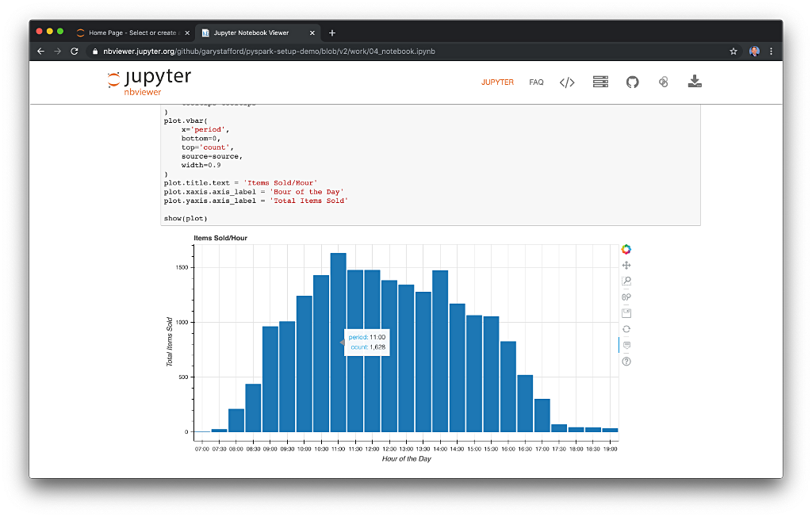Screen dimensions: 812x517
Task: Click the Binder rings icon
Action: [664, 82]
